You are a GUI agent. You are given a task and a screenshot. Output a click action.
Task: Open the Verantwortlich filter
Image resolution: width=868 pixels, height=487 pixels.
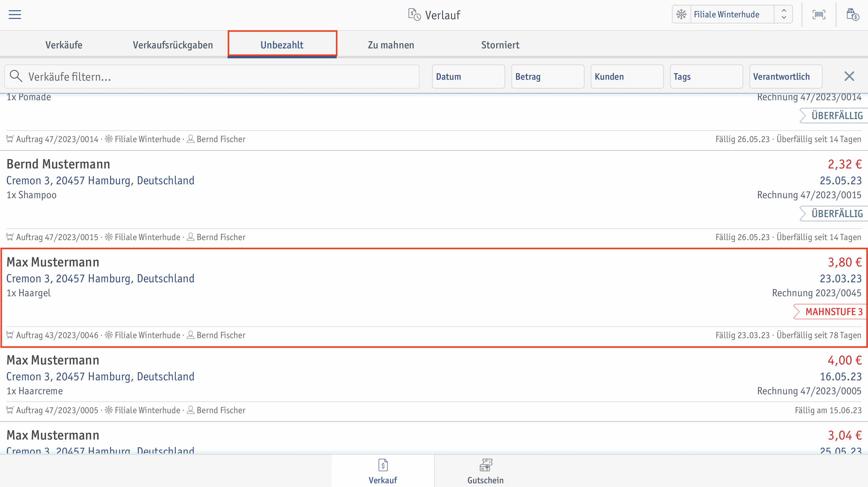[786, 77]
